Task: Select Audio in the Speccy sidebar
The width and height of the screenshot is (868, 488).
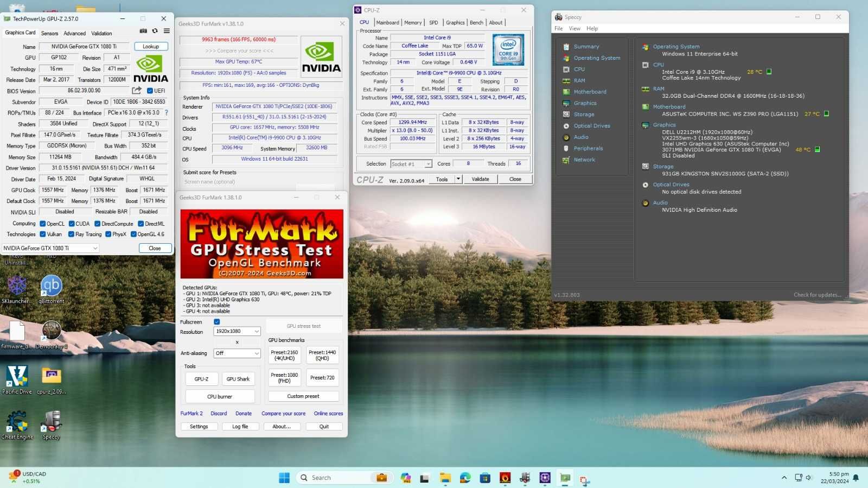Action: pos(581,137)
